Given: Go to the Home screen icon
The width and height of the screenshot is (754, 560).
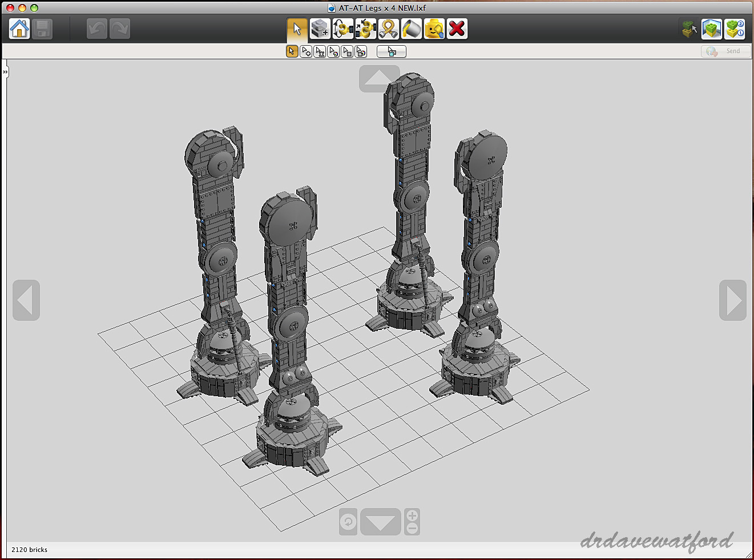Looking at the screenshot, I should pos(19,29).
